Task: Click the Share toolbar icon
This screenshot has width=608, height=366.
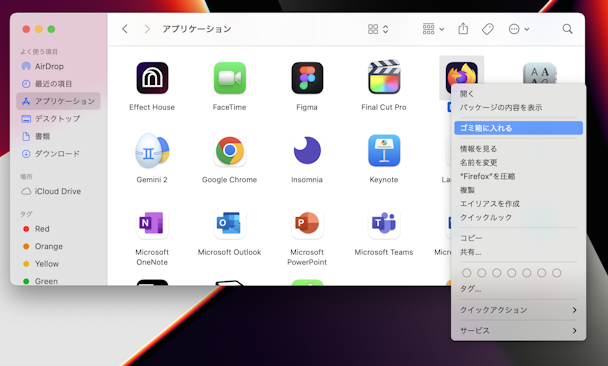Action: (x=463, y=29)
